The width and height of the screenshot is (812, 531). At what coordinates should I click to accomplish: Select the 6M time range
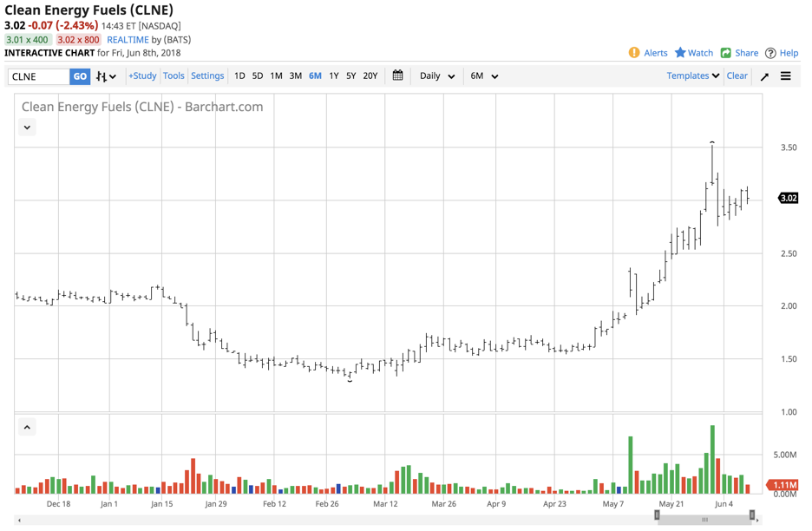click(315, 75)
